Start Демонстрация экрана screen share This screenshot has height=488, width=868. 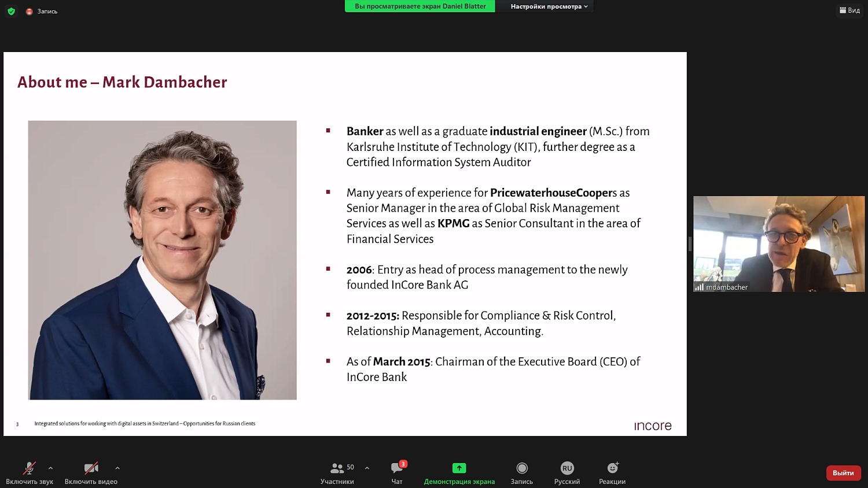[x=459, y=472]
